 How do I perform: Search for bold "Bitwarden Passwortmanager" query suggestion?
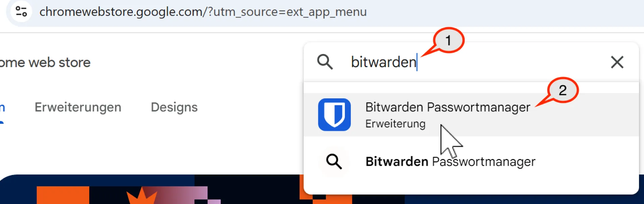(x=450, y=162)
